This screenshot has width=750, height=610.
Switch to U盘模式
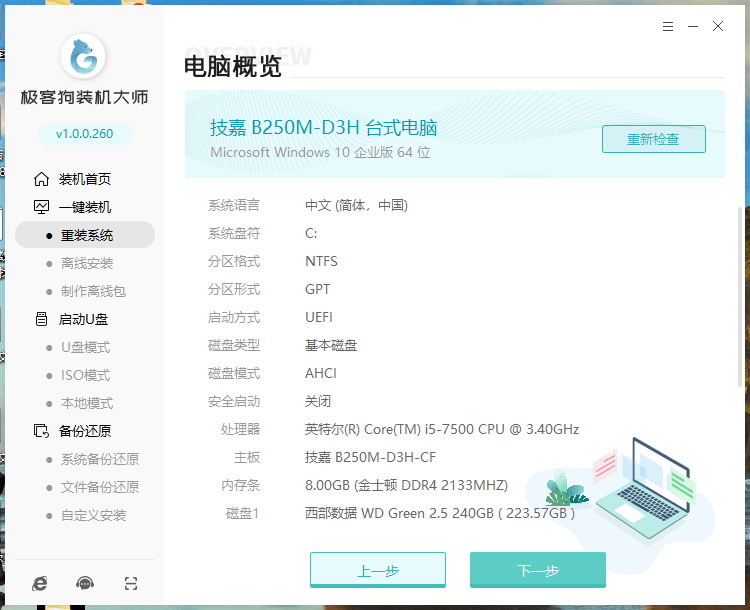pos(85,347)
